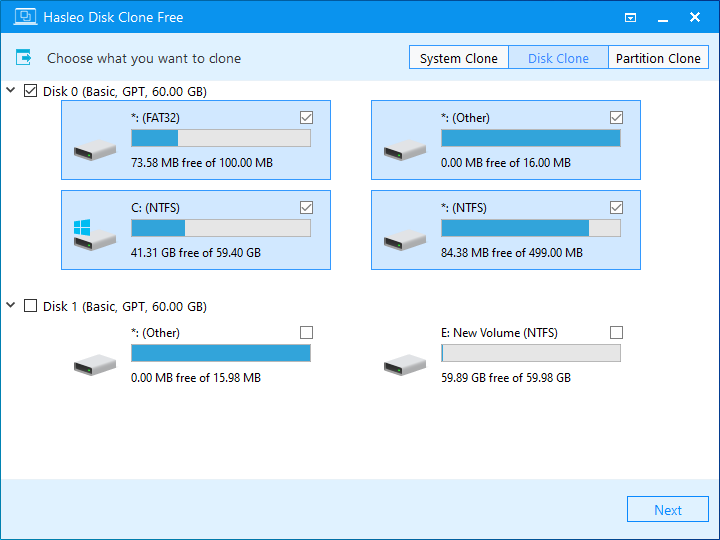The height and width of the screenshot is (540, 720).
Task: Click the text '41.31 GB free of 59.40 GB'
Action: (196, 253)
